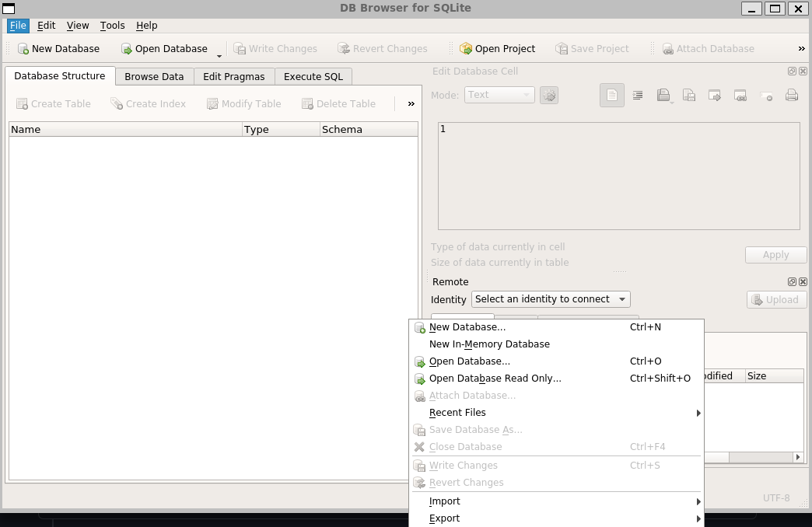Toggle word wrap in the cell editor
The width and height of the screenshot is (812, 527).
coord(638,95)
